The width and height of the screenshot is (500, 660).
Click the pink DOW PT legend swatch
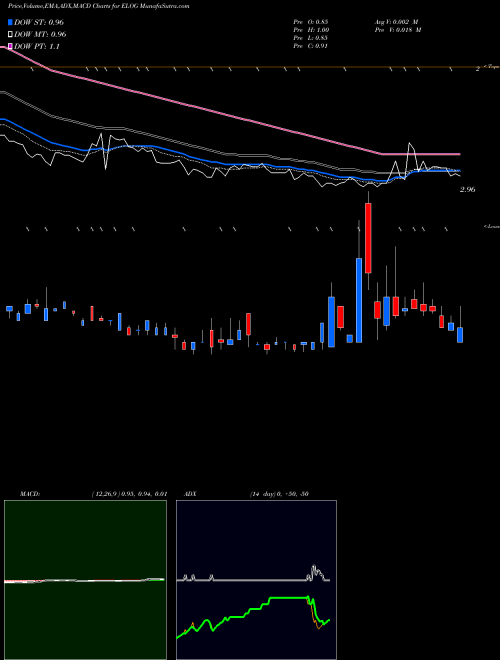[10, 46]
